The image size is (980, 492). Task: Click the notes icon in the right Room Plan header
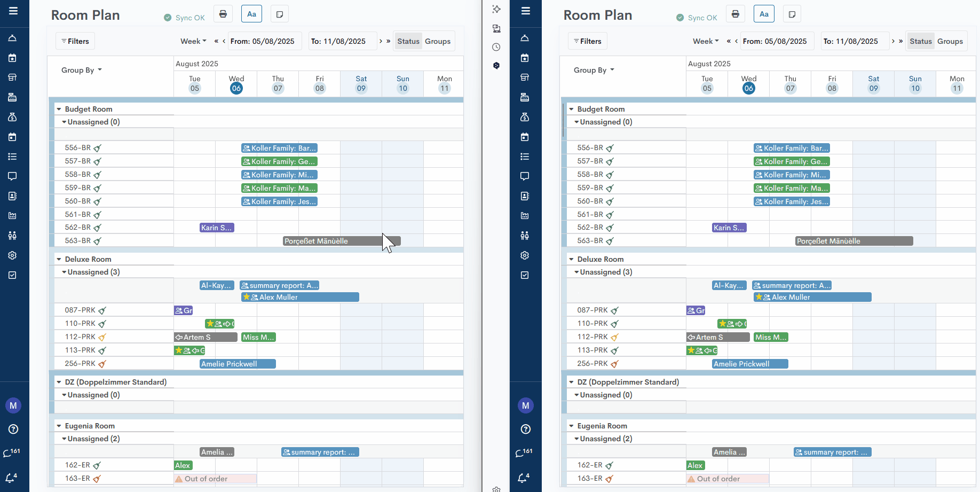coord(792,14)
